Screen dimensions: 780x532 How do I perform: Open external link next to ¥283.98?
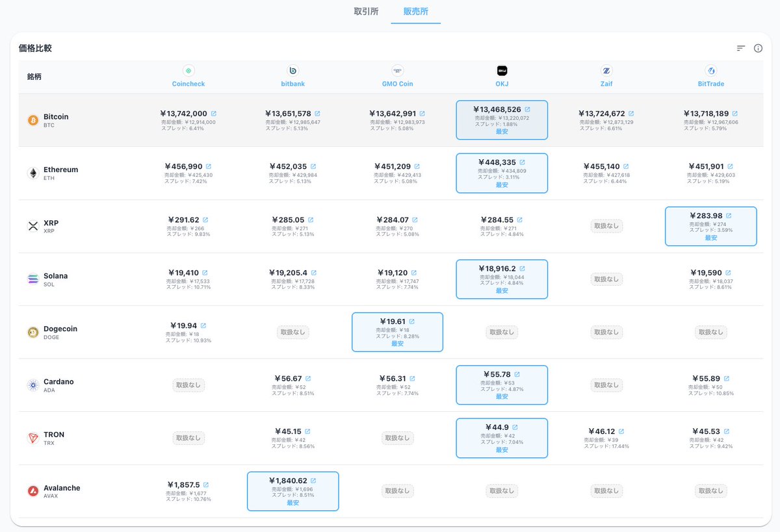click(729, 216)
